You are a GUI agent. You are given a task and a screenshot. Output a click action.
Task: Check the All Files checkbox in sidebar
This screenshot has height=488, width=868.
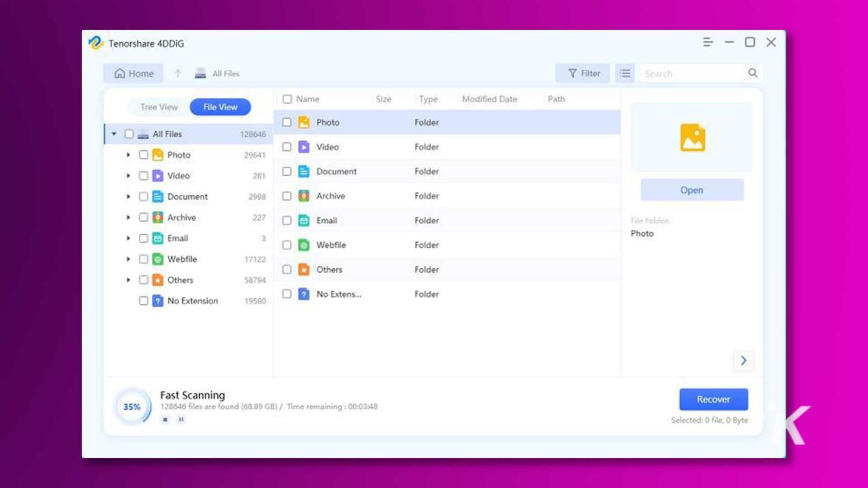pos(129,134)
